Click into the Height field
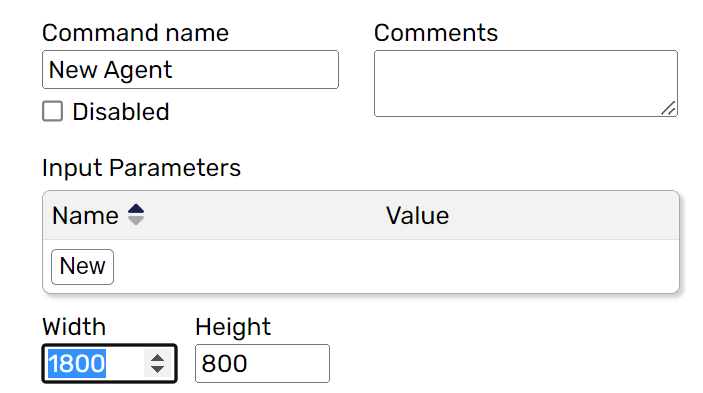This screenshot has width=703, height=393. (262, 363)
